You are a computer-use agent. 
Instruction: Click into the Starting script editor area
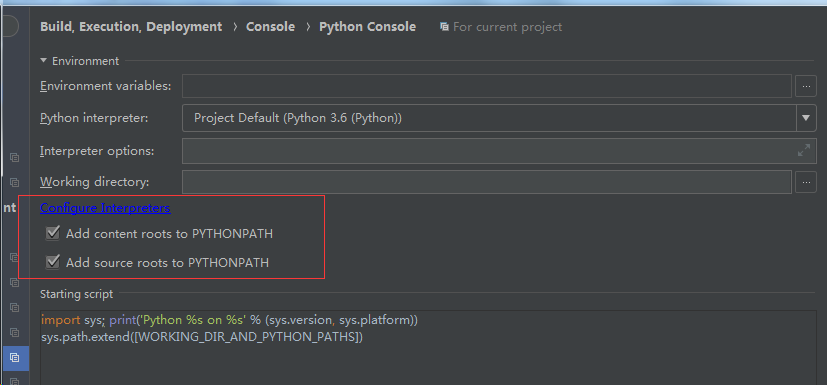[x=428, y=348]
